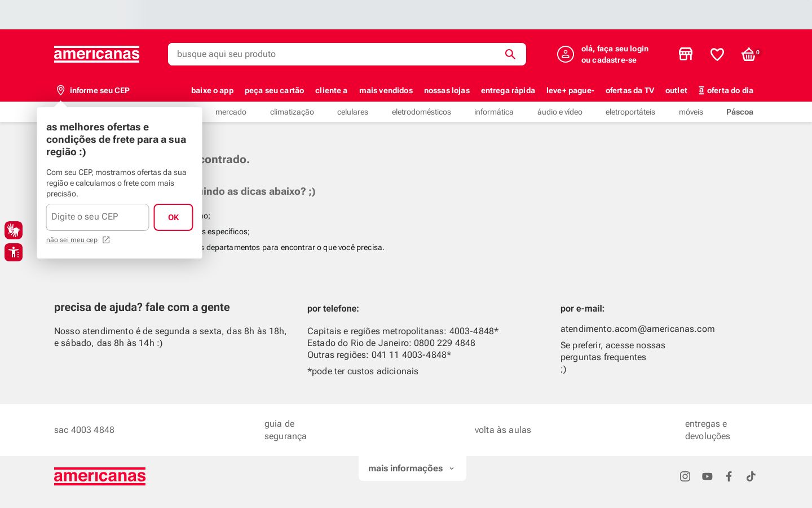Click the external link icon beside não sei meu cep
Image resolution: width=812 pixels, height=508 pixels.
click(x=106, y=240)
